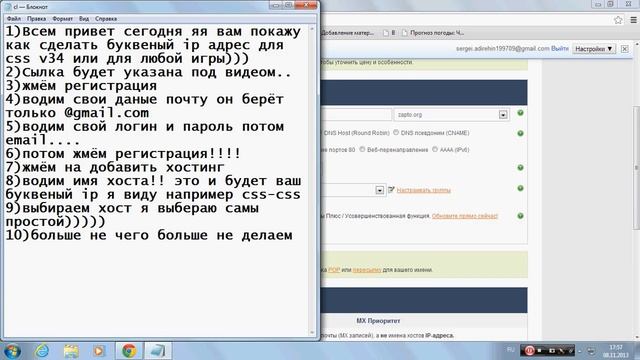This screenshot has height=360, width=640.
Task: Click the Настраивать группы link
Action: point(423,190)
